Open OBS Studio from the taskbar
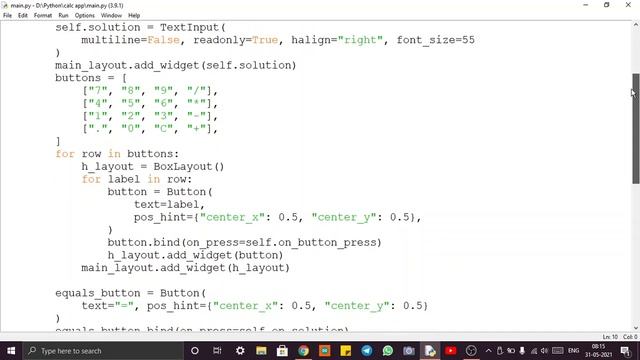This screenshot has width=640, height=360. [x=471, y=351]
